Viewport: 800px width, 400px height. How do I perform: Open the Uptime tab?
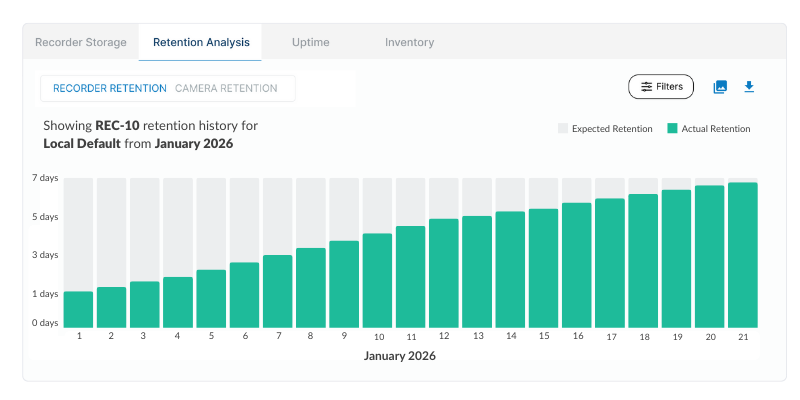[x=310, y=43]
